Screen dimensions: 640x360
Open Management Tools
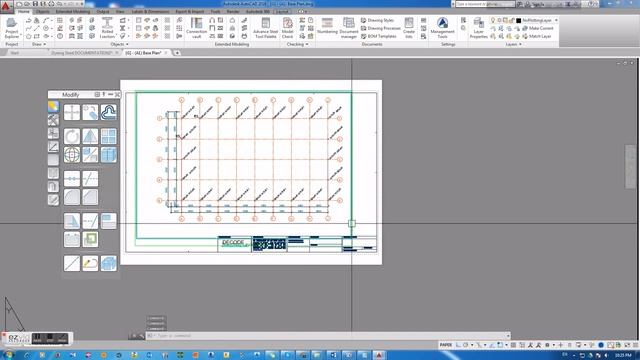pos(442,28)
